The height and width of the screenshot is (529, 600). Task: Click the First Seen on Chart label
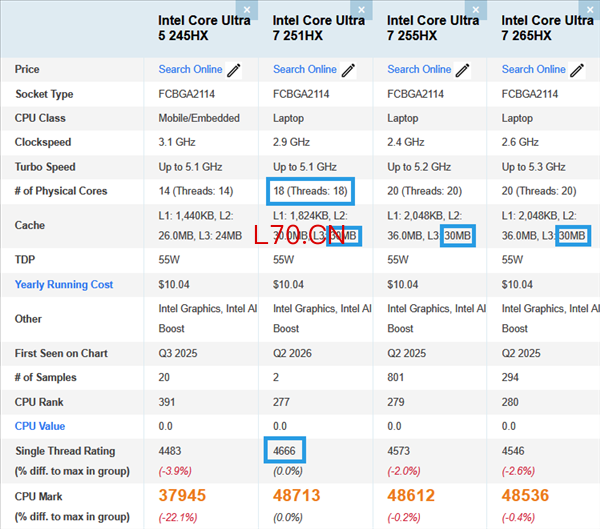pyautogui.click(x=61, y=353)
